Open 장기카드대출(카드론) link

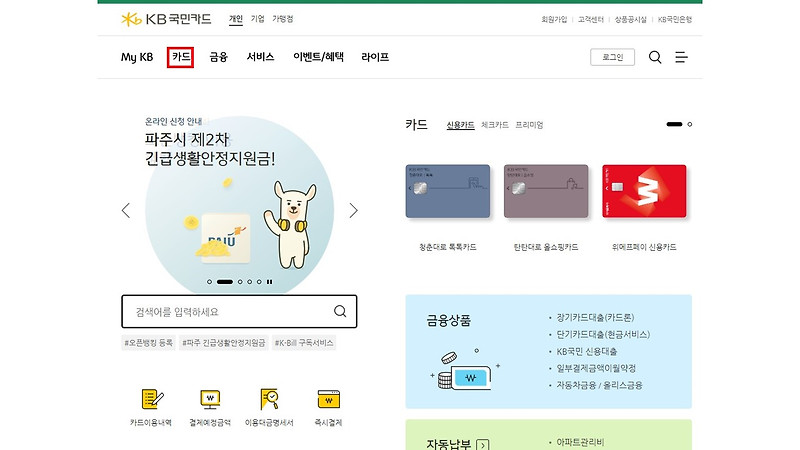coord(595,317)
